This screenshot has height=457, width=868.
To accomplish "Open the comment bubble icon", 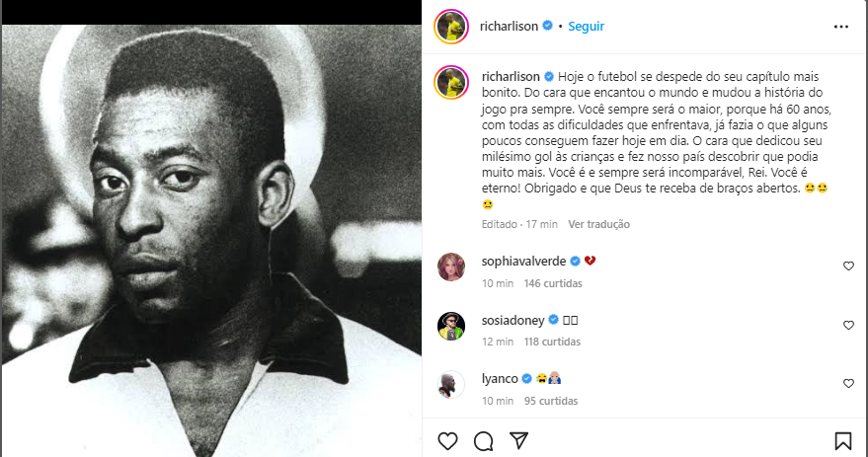I will [483, 440].
